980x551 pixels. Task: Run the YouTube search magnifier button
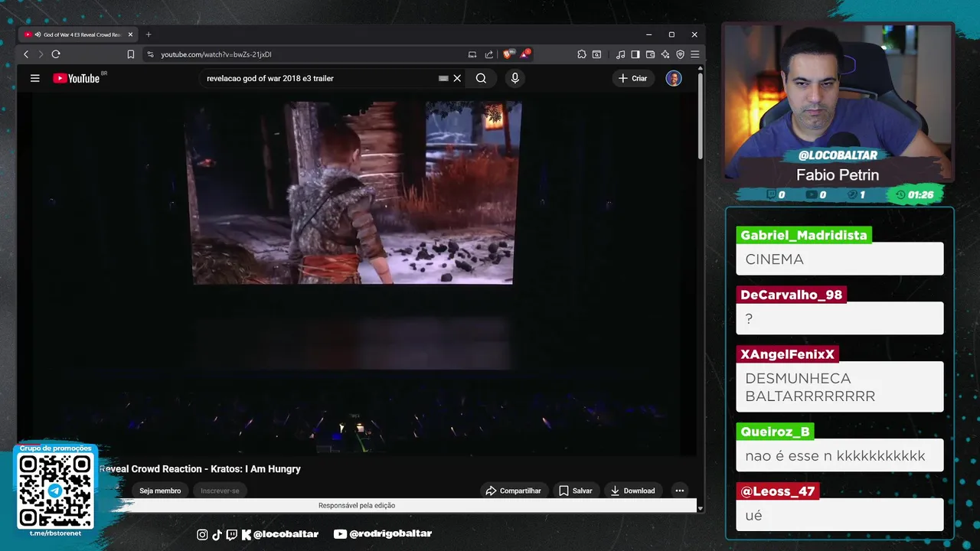point(481,78)
